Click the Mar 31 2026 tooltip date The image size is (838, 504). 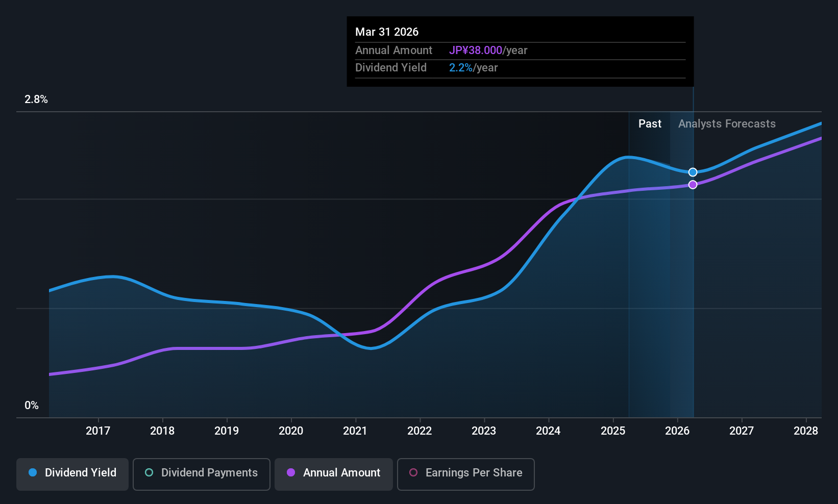tap(387, 32)
